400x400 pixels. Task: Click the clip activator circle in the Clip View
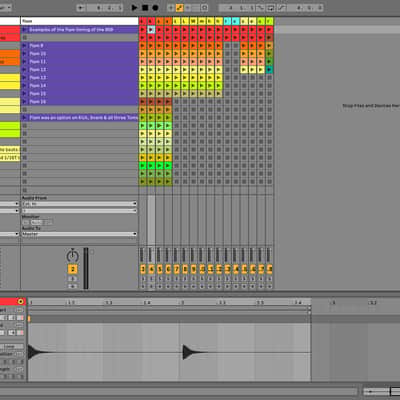tap(21, 302)
